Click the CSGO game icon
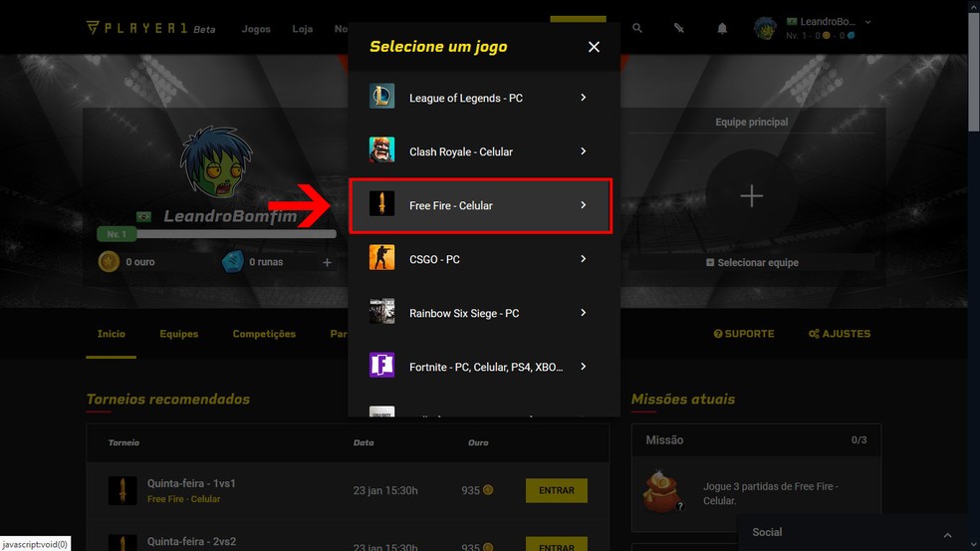 (x=381, y=258)
